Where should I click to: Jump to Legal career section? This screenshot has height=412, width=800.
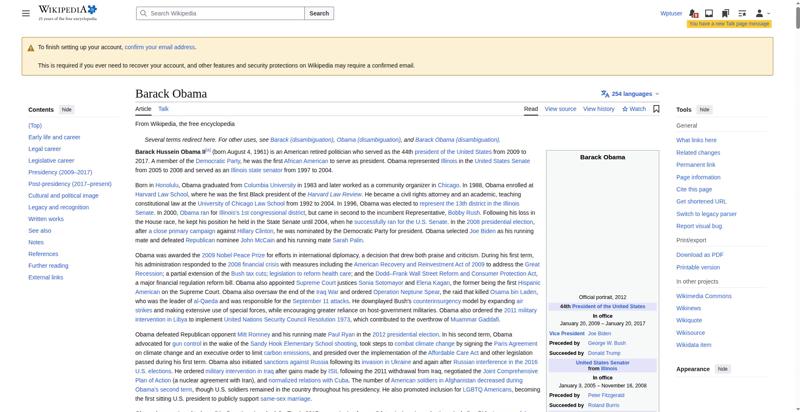[x=44, y=149]
